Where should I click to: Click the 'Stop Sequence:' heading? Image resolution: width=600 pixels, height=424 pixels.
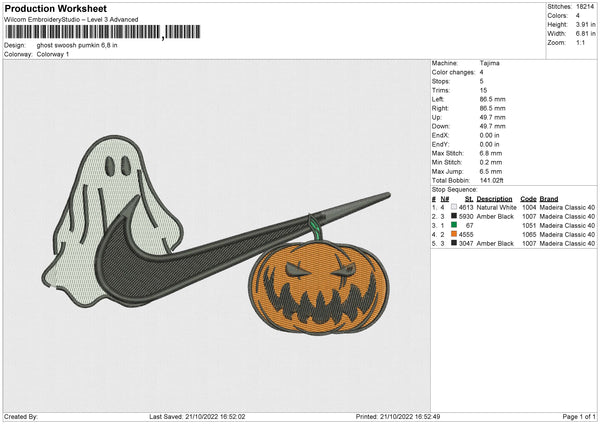point(455,190)
